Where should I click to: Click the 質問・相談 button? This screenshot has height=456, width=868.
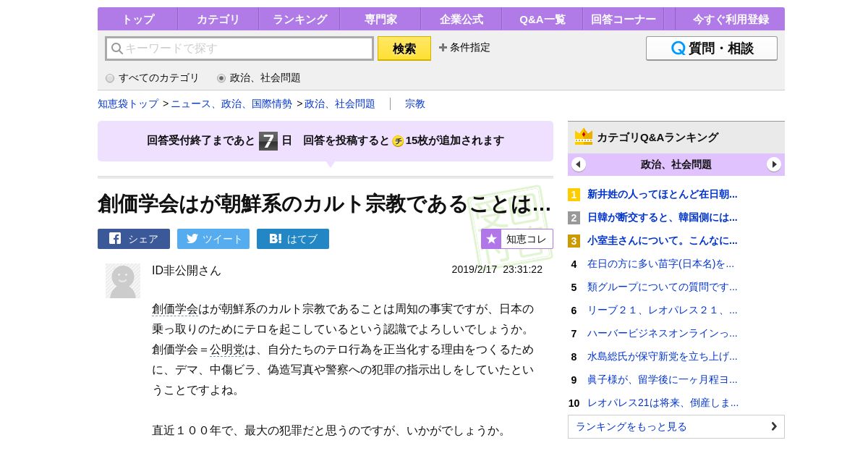tap(712, 48)
